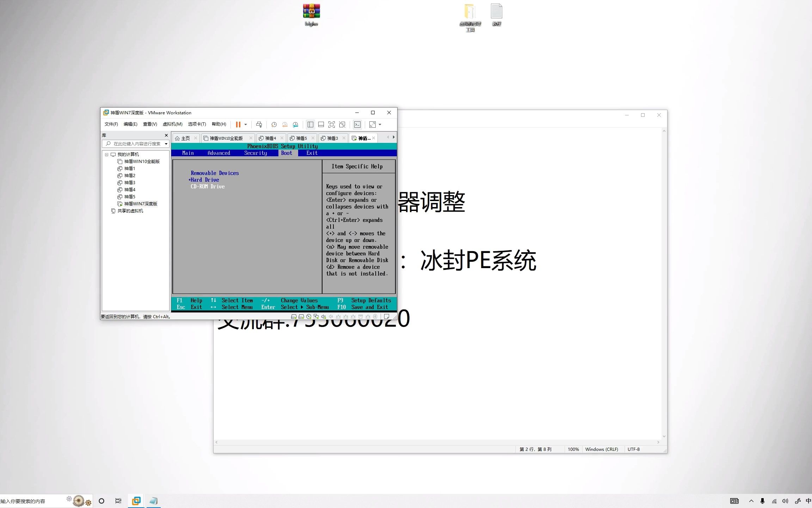Click the orange pause VM button
Screen dimensions: 812x508
(x=238, y=125)
